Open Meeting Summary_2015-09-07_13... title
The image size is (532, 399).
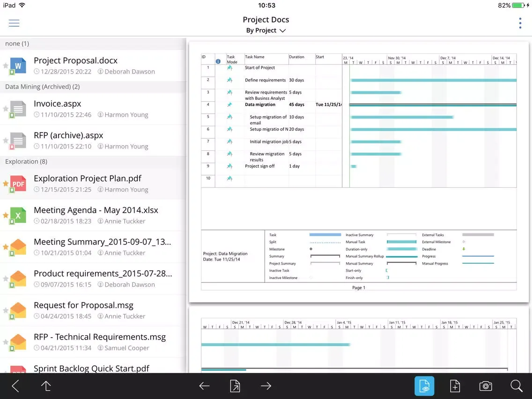click(x=103, y=242)
